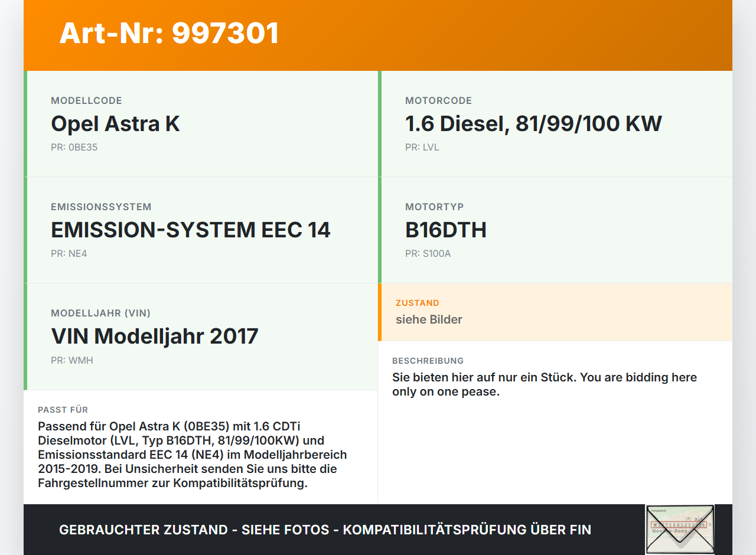The height and width of the screenshot is (555, 756).
Task: Click the Emissionssystem label
Action: point(101,207)
